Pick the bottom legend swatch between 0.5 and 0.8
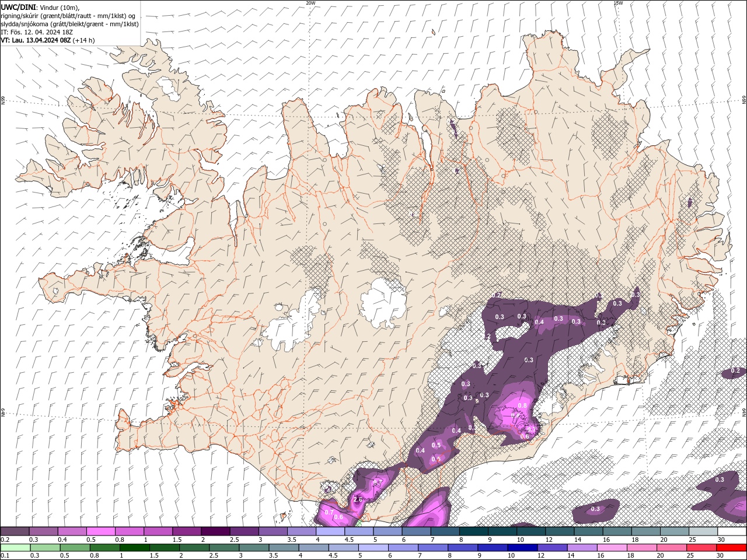747x560 pixels. coord(75,548)
